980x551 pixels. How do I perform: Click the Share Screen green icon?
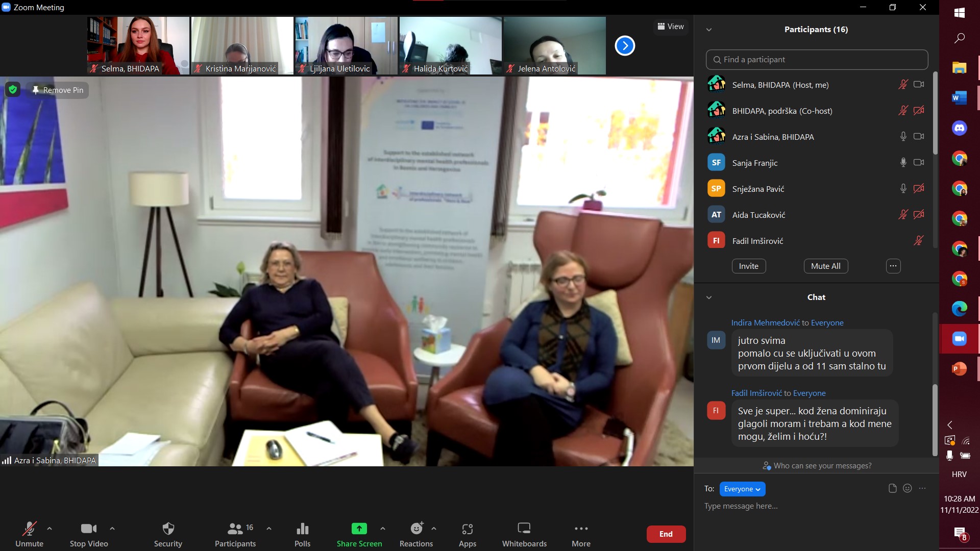pos(359,529)
